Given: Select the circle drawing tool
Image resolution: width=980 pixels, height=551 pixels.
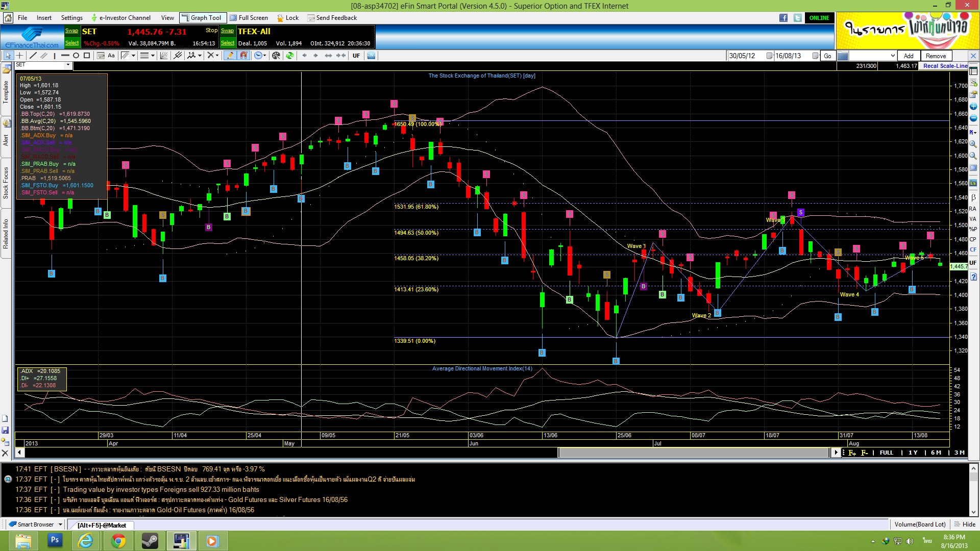Looking at the screenshot, I should (x=76, y=56).
